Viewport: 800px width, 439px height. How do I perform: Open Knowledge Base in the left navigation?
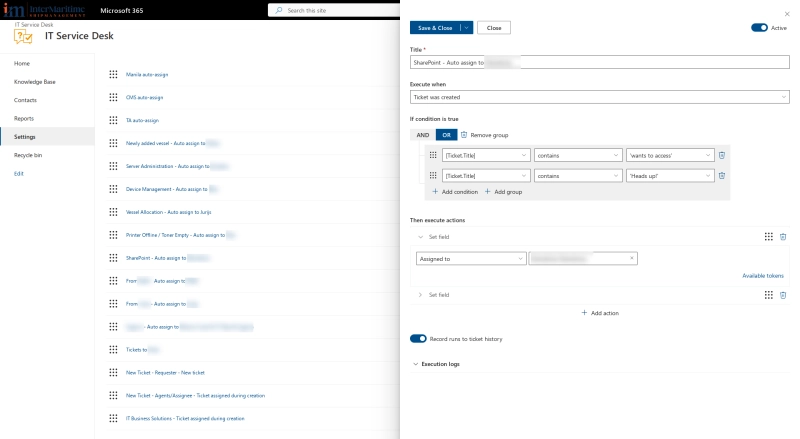pyautogui.click(x=35, y=82)
